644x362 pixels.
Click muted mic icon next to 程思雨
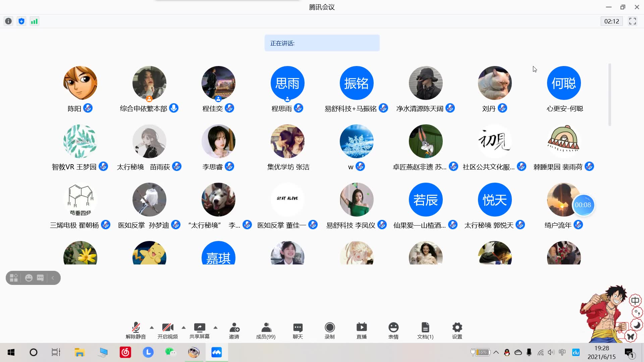[x=299, y=108]
